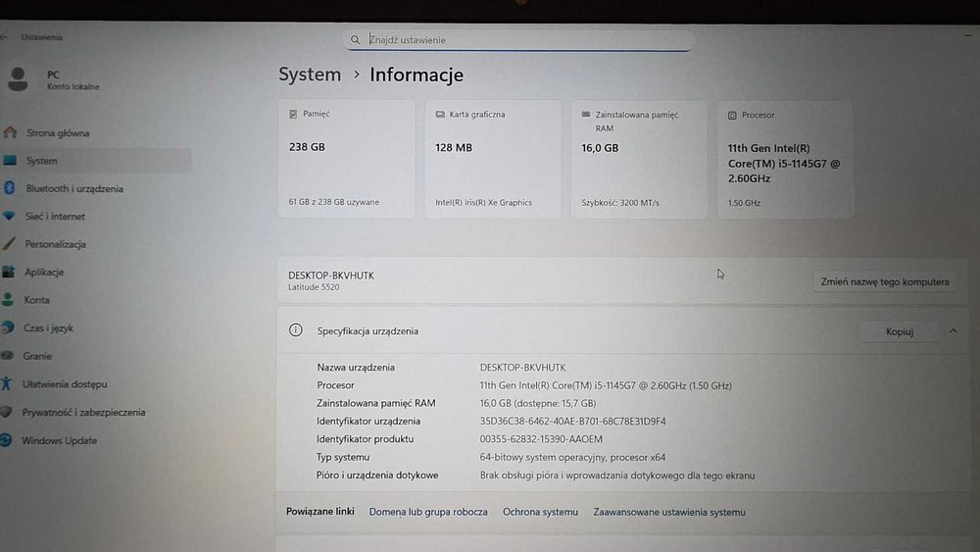The image size is (980, 552).
Task: Click the Pamięć 238 GB storage card
Action: (346, 159)
